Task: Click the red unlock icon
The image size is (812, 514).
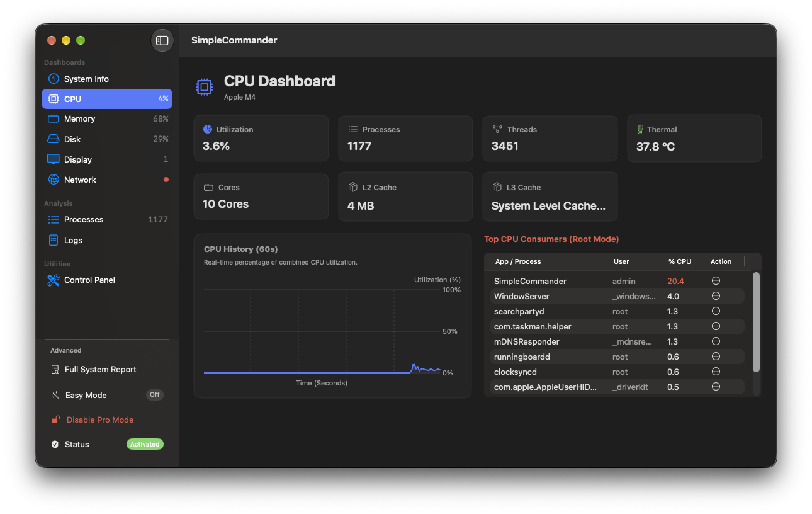Action: pos(55,420)
